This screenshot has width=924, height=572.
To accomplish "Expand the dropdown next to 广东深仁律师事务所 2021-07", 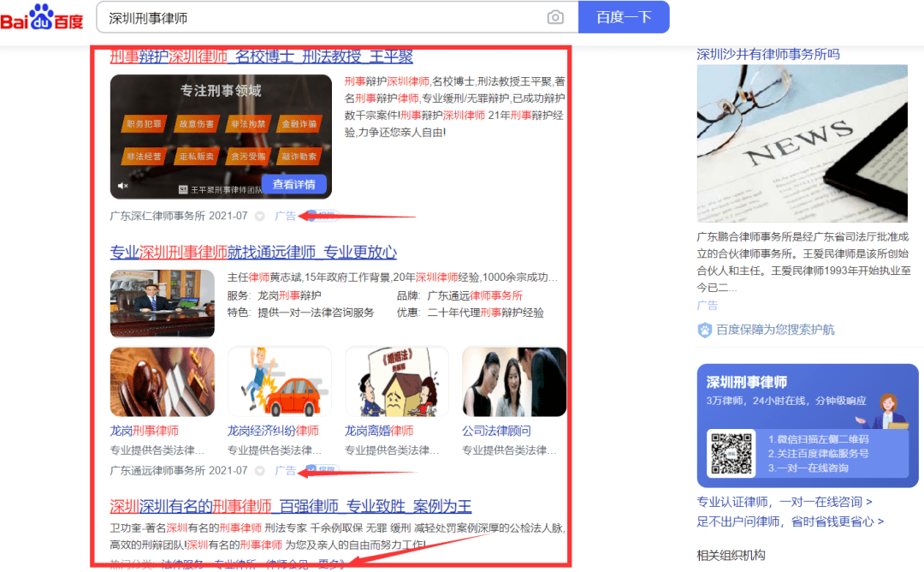I will [259, 217].
